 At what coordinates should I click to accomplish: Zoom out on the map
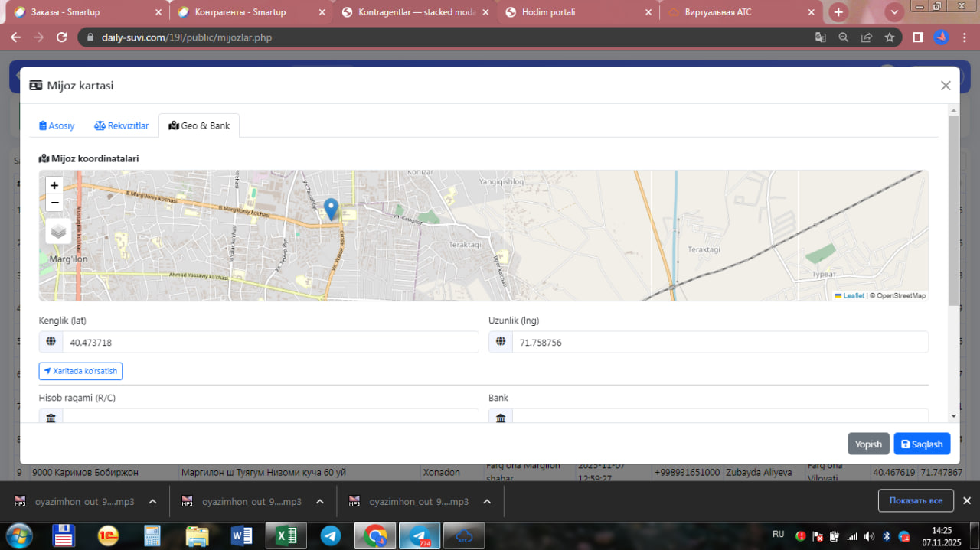point(54,203)
